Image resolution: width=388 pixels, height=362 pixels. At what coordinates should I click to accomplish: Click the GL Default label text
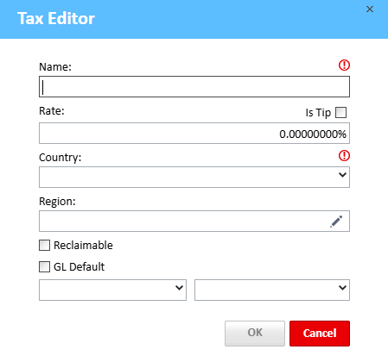tap(79, 267)
